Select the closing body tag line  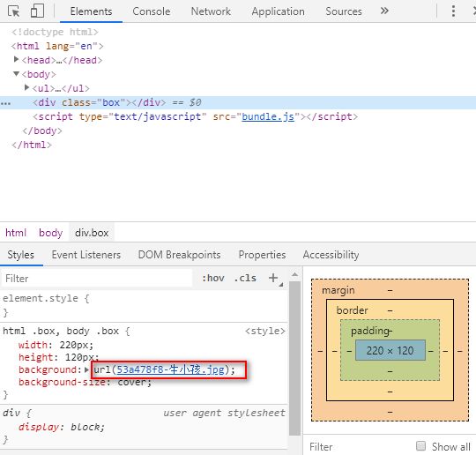42,131
